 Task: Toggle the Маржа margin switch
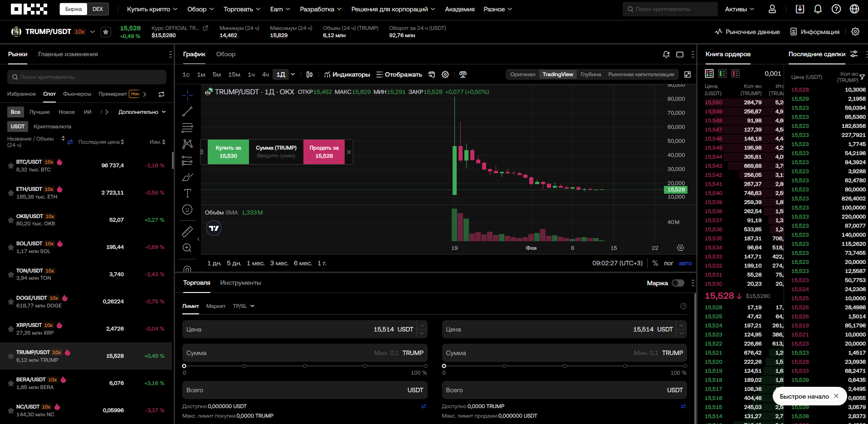pos(678,283)
